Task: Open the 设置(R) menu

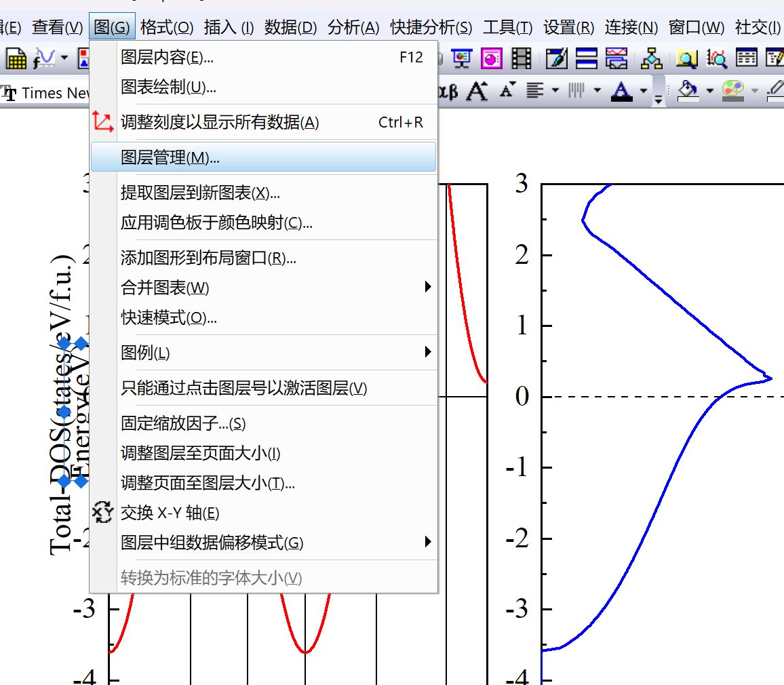Action: pos(568,26)
